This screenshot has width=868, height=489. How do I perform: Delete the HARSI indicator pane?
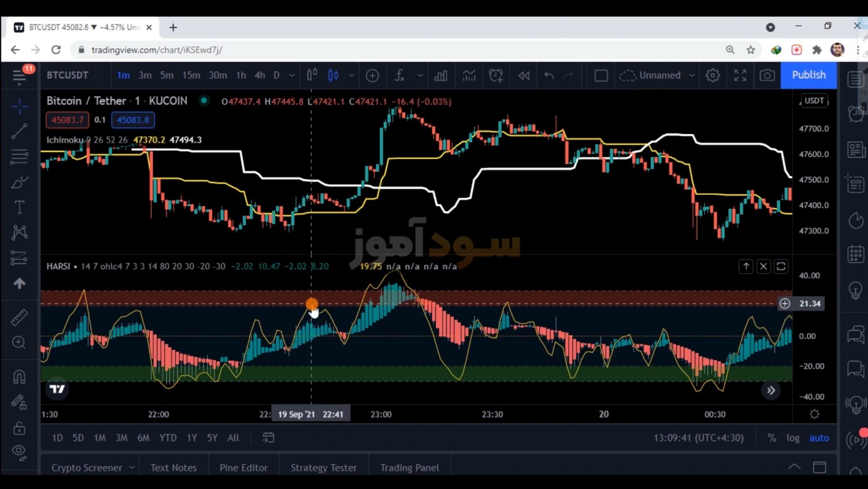click(x=763, y=266)
